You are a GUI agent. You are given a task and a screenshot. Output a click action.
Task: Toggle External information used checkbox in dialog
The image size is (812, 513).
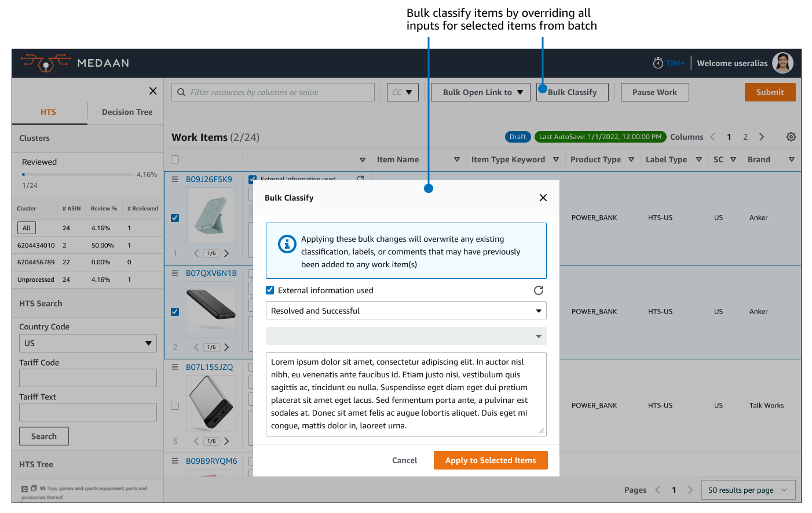270,290
